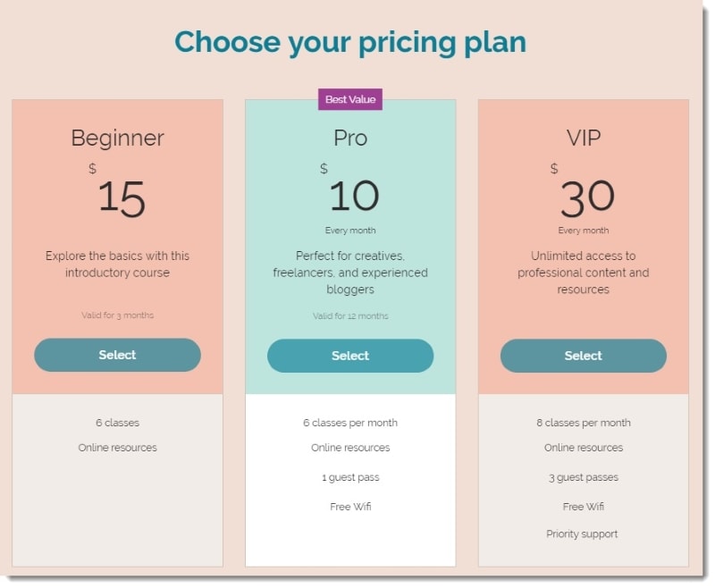Click 'Priority support' feature in VIP
This screenshot has width=715, height=588.
coord(583,533)
